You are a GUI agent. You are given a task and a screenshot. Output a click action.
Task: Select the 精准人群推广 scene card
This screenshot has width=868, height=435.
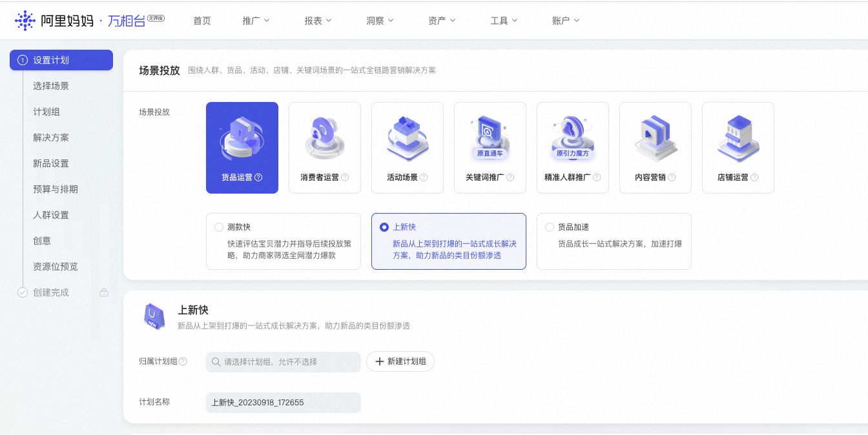point(573,148)
